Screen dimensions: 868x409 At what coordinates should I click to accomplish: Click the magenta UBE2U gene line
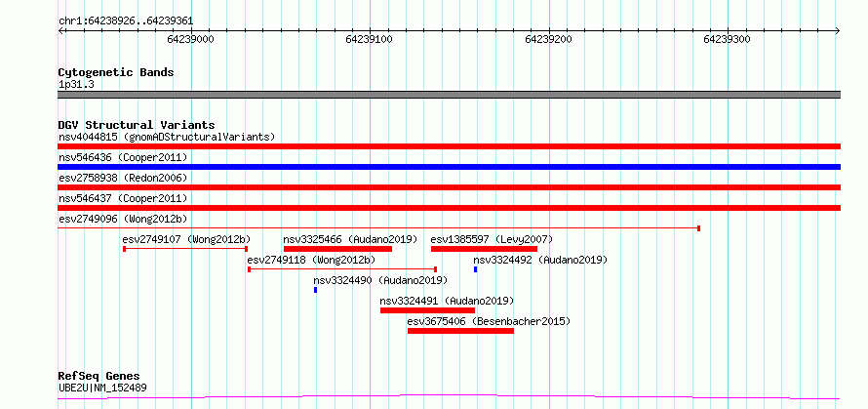[x=449, y=397]
